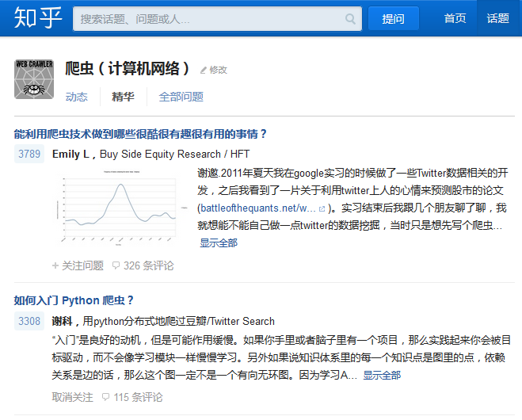Open 谢科 author profile
Viewport: 522px width, 420px height.
pyautogui.click(x=62, y=322)
